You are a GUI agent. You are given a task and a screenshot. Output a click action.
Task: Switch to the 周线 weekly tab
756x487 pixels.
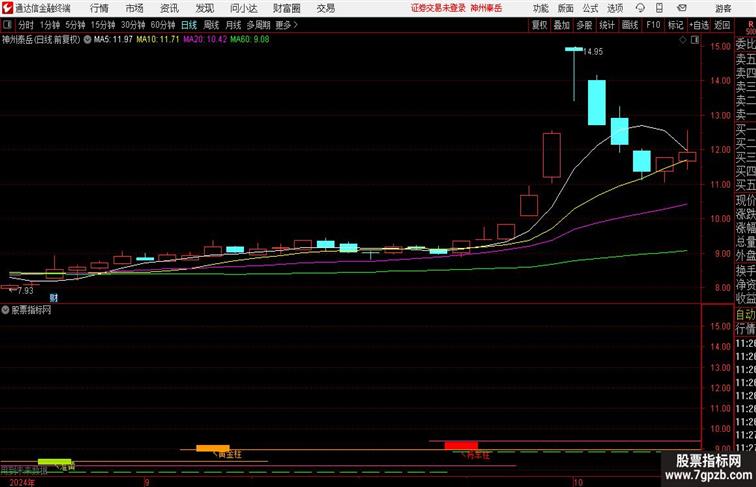point(211,25)
